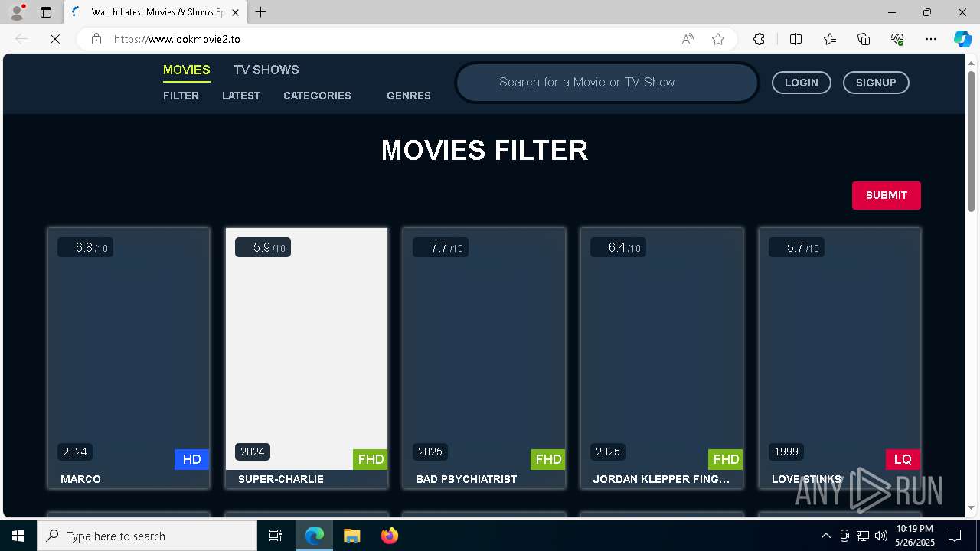Viewport: 980px width, 551px height.
Task: Stop loading the page
Action: 55,39
